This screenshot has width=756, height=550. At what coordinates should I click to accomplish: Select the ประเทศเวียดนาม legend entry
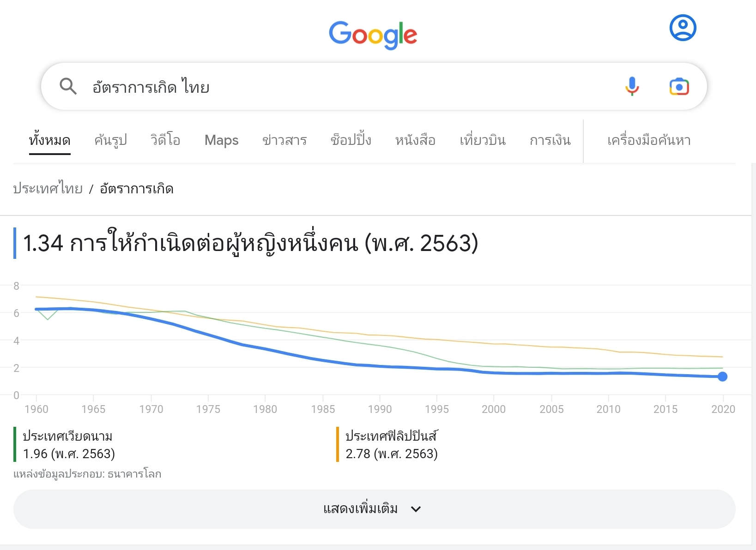pos(68,436)
